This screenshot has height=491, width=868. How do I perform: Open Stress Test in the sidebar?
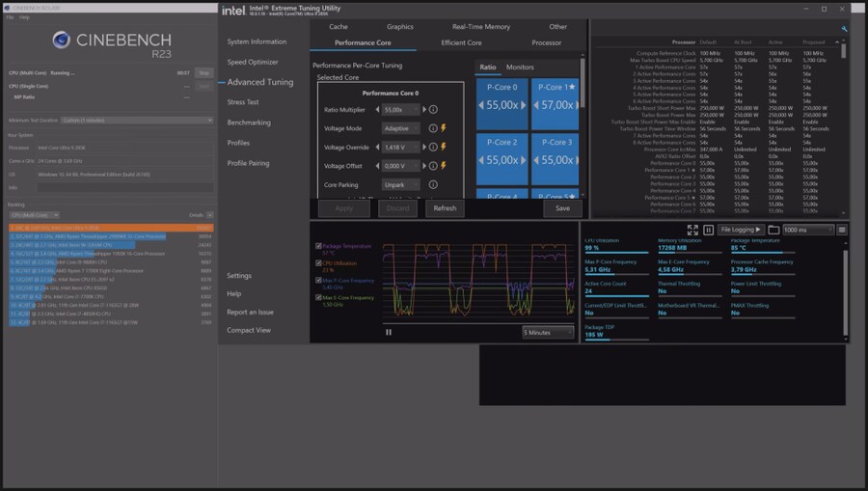tap(242, 101)
